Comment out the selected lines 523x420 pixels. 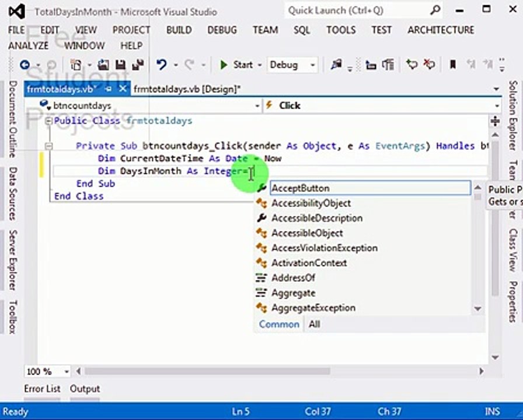coord(412,64)
